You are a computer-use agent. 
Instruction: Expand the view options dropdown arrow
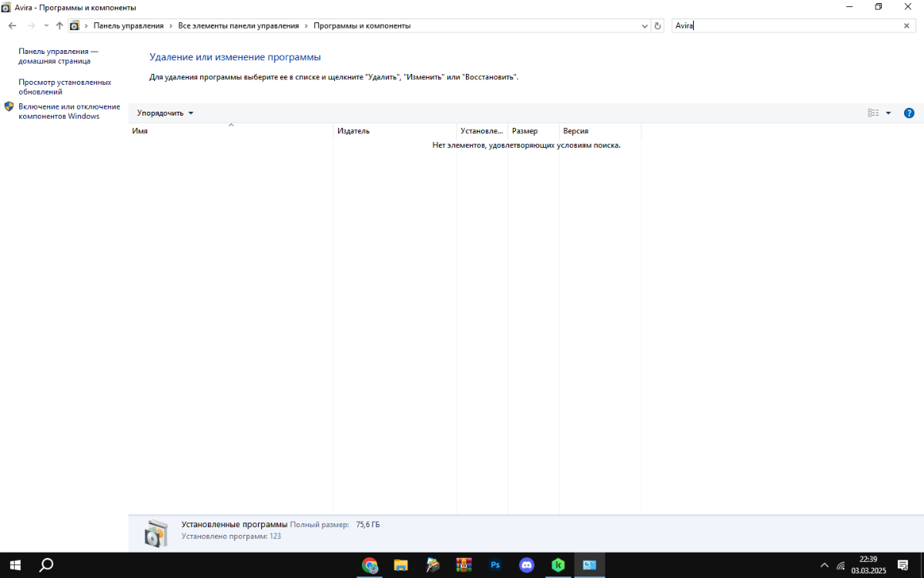(888, 113)
